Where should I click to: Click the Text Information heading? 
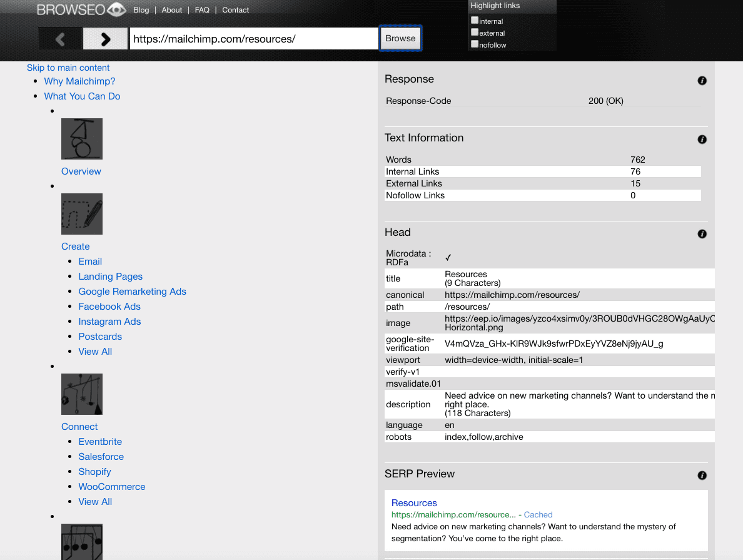[x=424, y=138]
